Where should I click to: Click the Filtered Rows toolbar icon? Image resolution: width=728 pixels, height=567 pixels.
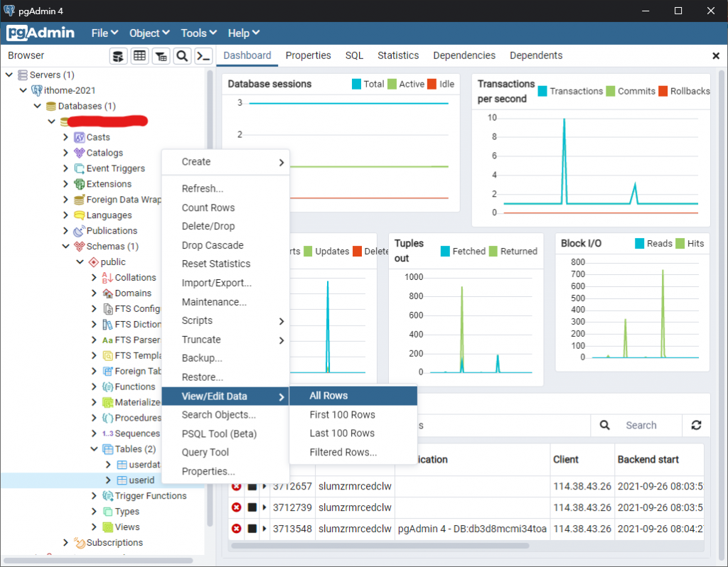coord(161,56)
